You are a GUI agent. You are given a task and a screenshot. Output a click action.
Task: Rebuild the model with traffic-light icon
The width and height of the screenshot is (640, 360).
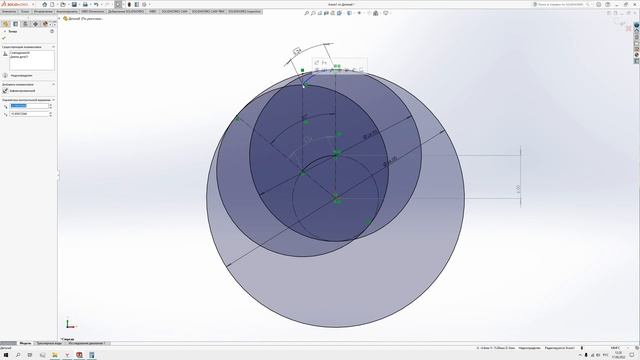pos(129,4)
